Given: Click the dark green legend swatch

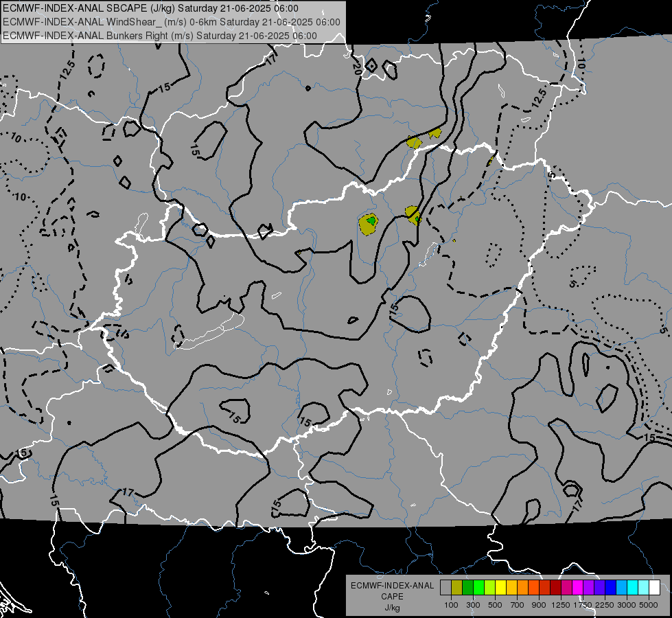Looking at the screenshot, I should [467, 588].
